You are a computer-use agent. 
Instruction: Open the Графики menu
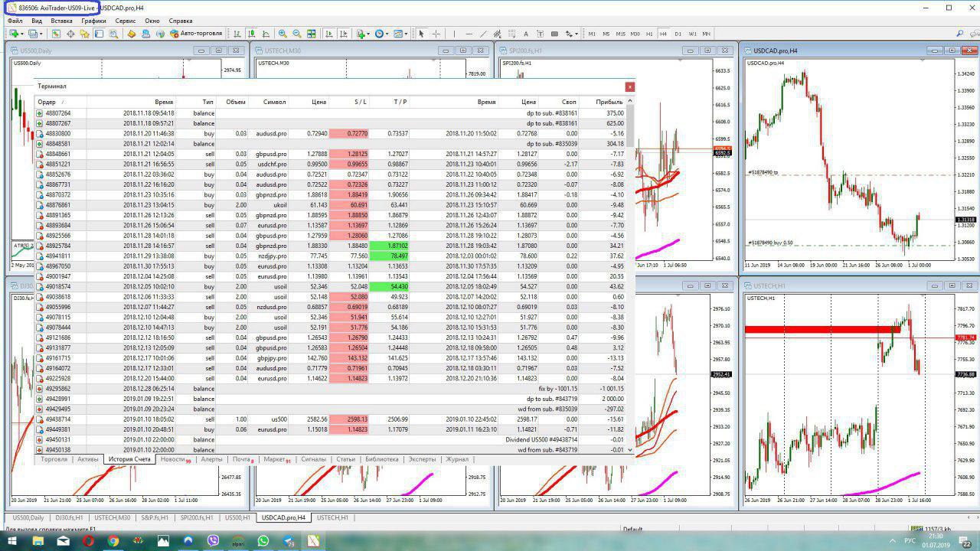point(93,21)
